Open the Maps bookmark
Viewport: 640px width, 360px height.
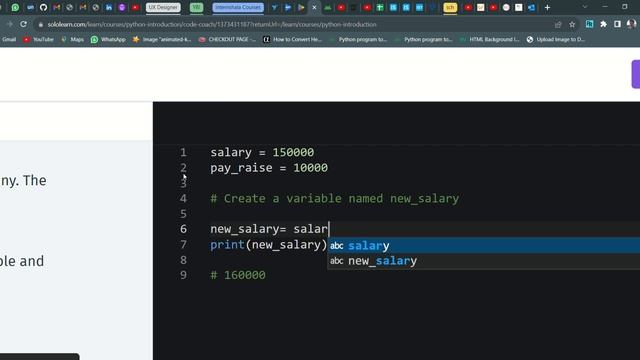coord(72,40)
